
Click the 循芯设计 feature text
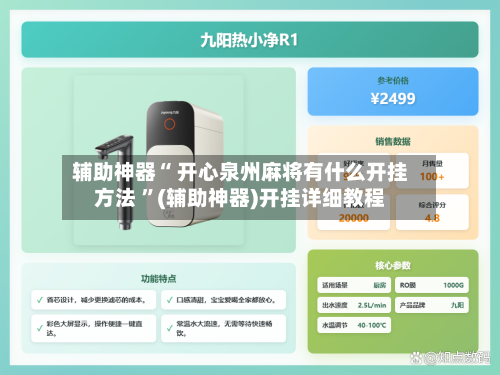click(97, 300)
